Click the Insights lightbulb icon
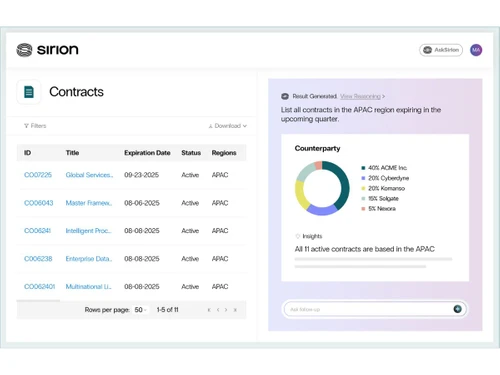 (298, 236)
